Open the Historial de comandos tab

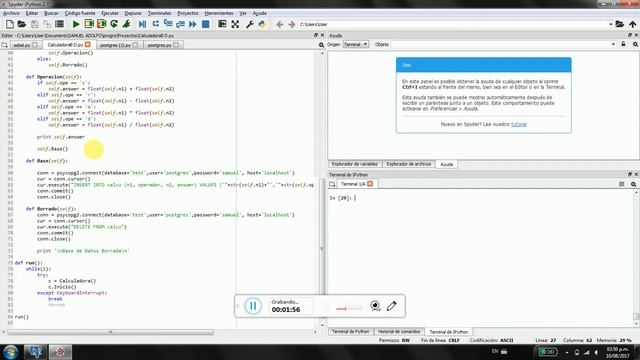(x=399, y=331)
